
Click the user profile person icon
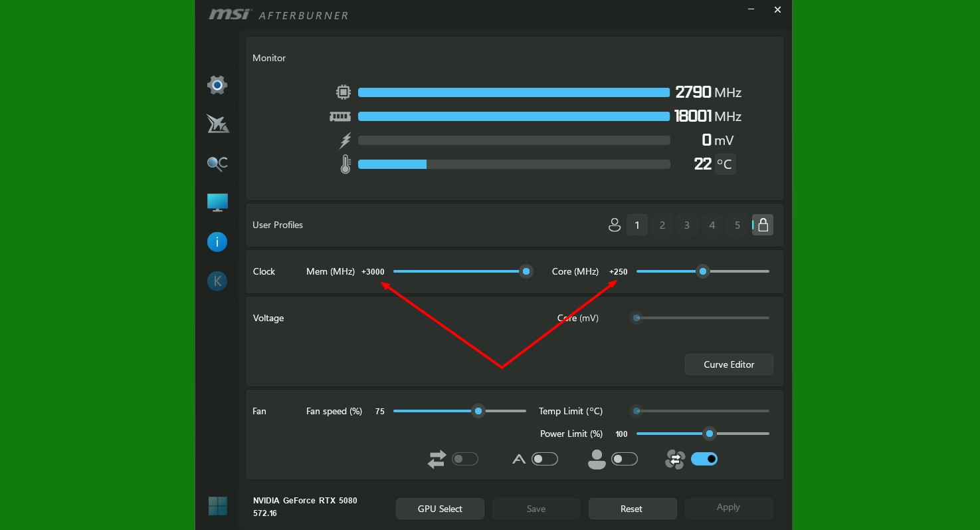[615, 225]
